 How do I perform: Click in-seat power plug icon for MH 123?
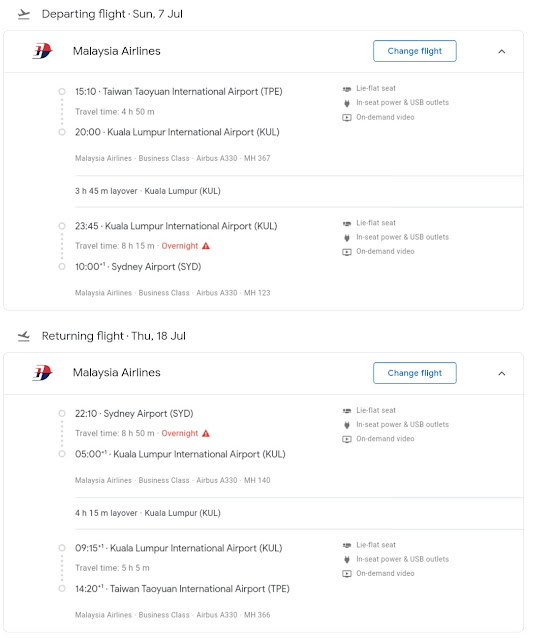point(347,238)
